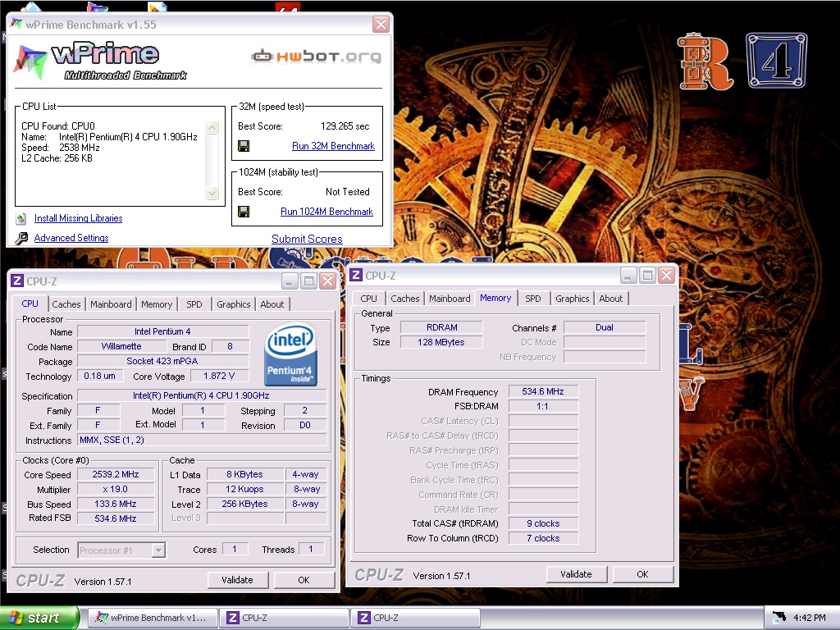Click the Core Speed 2539.2 MHz value
840x630 pixels.
pos(116,474)
